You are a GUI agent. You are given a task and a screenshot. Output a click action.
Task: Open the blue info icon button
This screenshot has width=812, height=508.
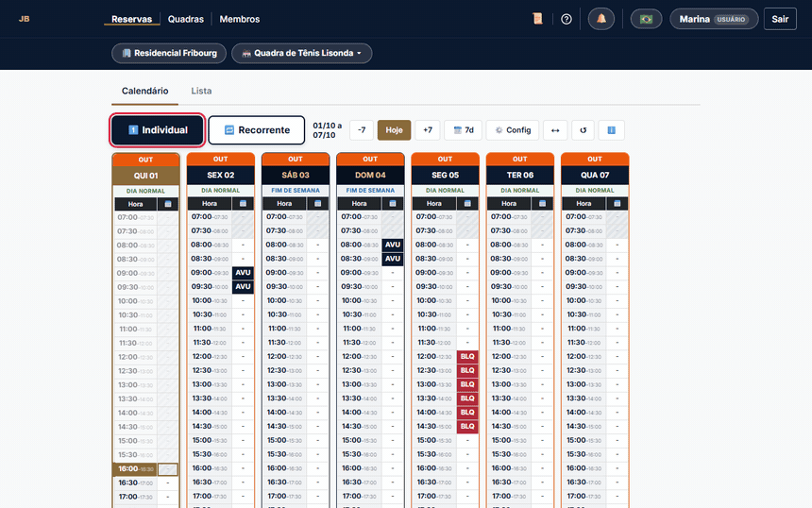click(611, 130)
